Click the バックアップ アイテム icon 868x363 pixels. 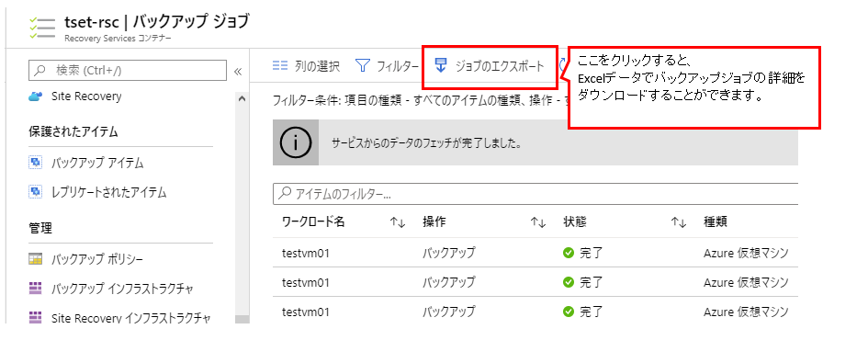tap(35, 163)
